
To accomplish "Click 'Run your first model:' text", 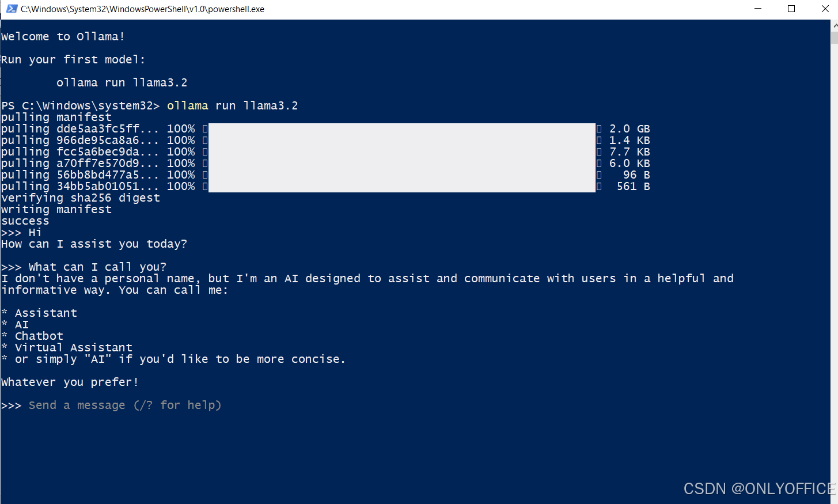I will click(x=73, y=59).
